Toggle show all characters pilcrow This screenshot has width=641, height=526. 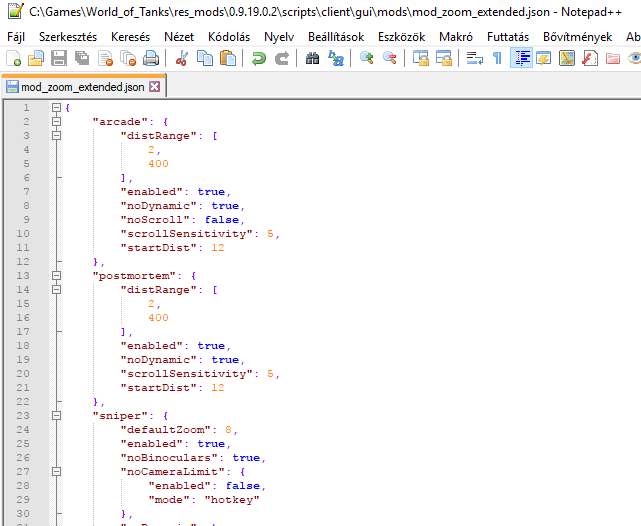[x=497, y=58]
